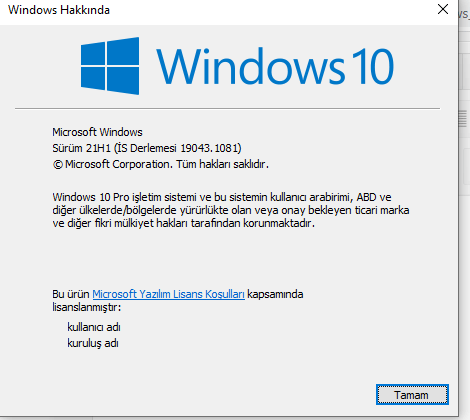Click the kuruluş adı text
This screenshot has height=420, width=470.
pyautogui.click(x=93, y=343)
